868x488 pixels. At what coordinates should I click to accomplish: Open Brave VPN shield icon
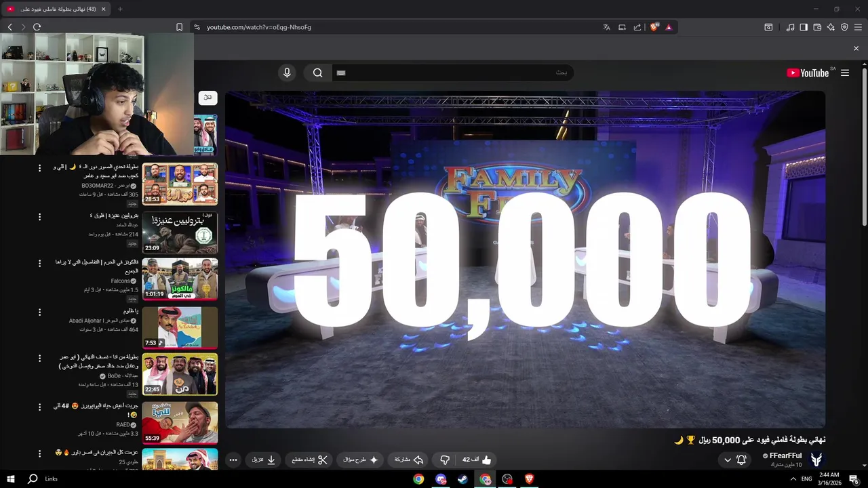844,27
